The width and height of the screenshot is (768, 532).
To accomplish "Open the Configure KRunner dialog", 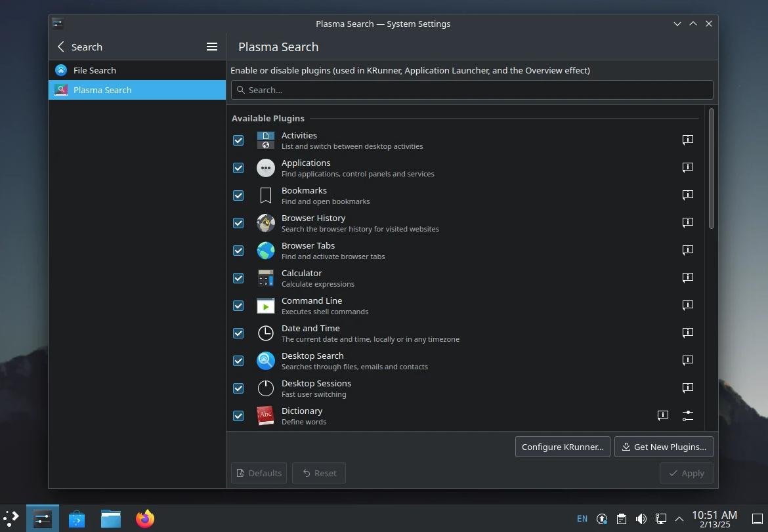I will click(562, 447).
